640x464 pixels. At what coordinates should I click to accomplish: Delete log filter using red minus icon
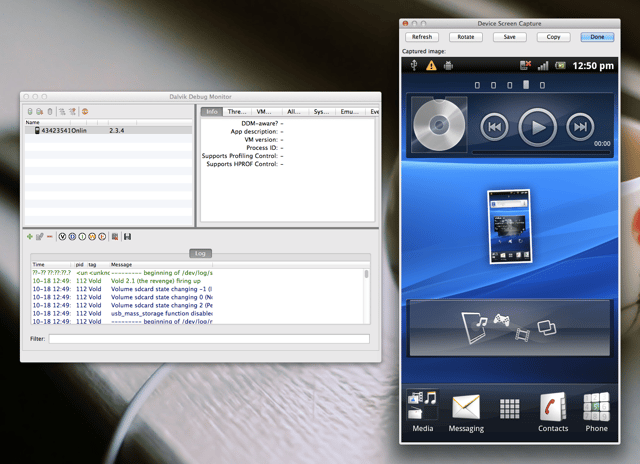50,237
